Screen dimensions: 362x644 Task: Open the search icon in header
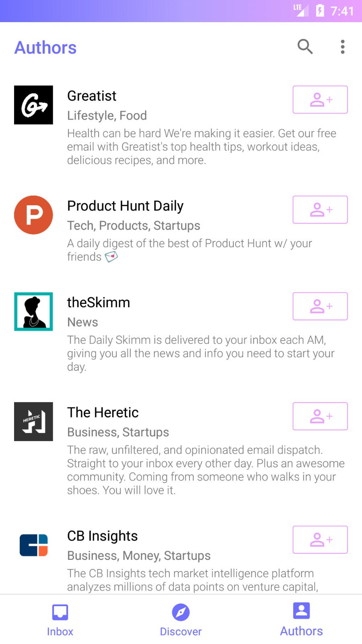click(305, 47)
